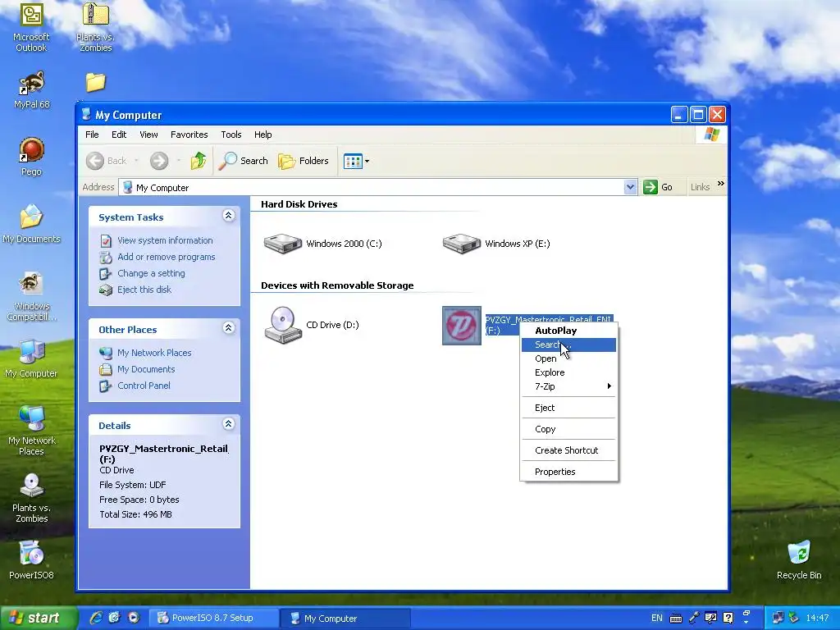Select CD Drive (D:)
Viewport: 840px width, 630px height.
point(312,325)
